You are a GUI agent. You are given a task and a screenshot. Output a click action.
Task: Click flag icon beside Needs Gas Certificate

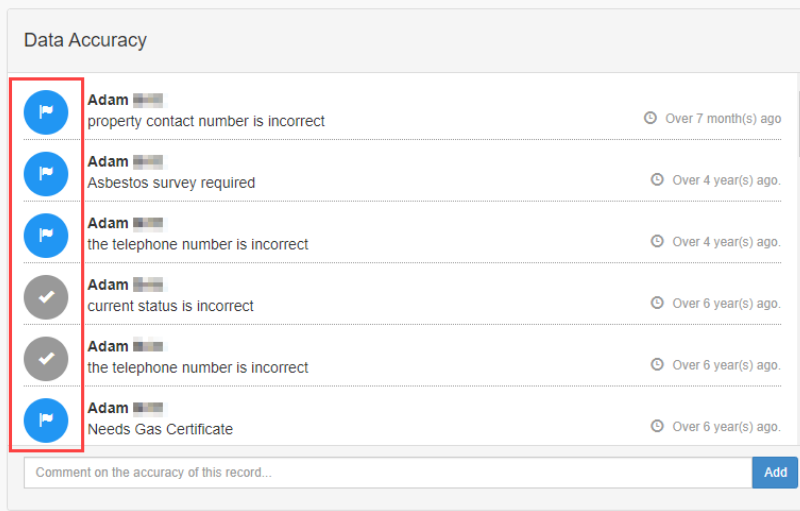46,420
